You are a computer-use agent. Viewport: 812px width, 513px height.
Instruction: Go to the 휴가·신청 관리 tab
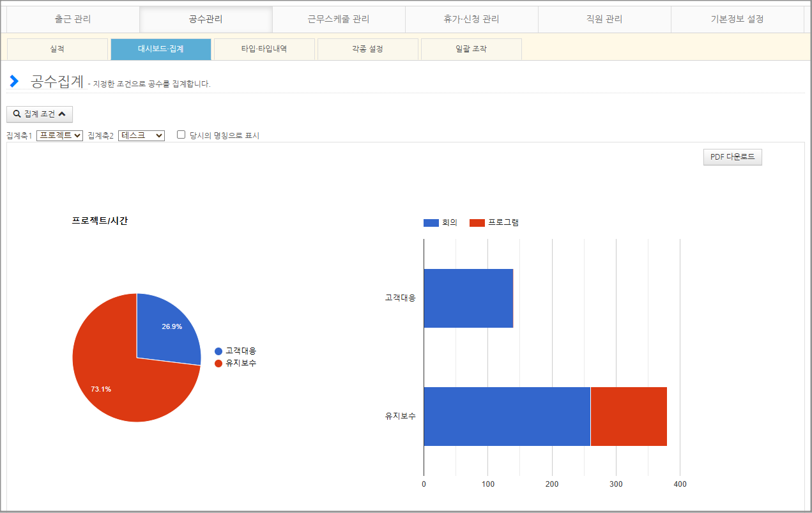471,19
